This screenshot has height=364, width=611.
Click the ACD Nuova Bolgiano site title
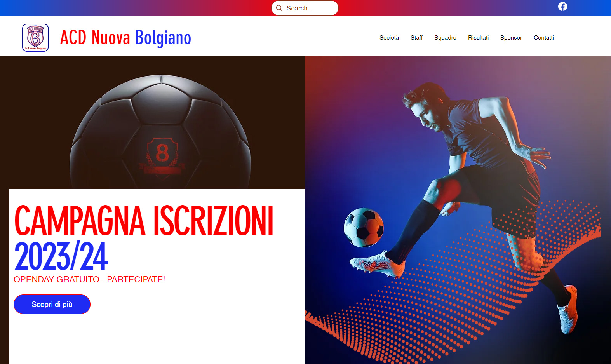pos(125,38)
